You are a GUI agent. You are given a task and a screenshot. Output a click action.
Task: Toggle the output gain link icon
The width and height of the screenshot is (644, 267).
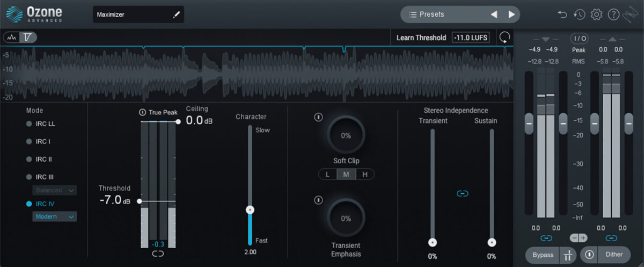[611, 238]
